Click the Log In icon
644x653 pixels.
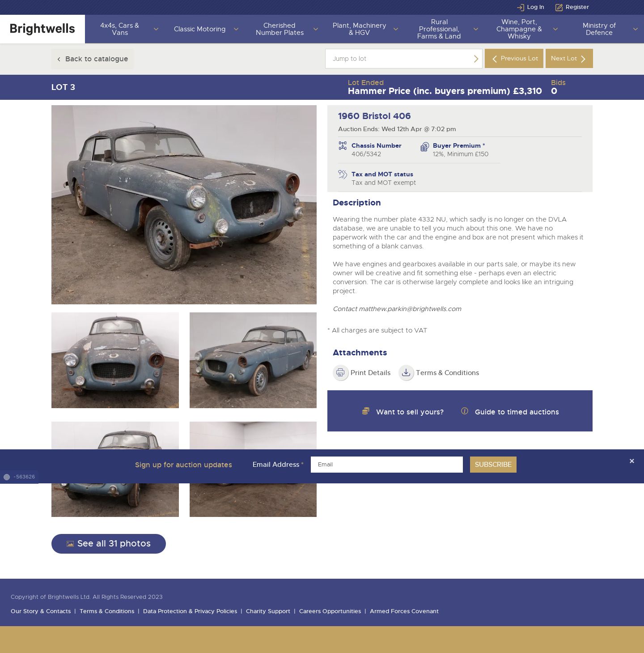tap(521, 7)
